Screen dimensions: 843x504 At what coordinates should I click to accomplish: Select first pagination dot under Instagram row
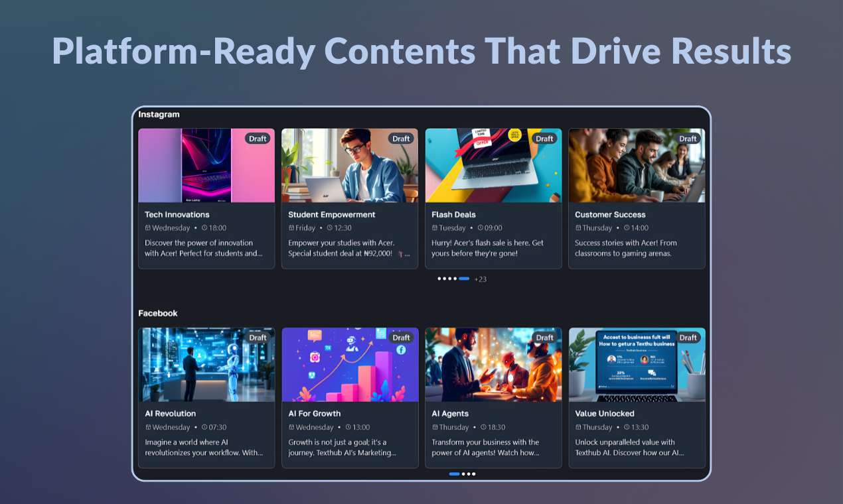point(439,279)
